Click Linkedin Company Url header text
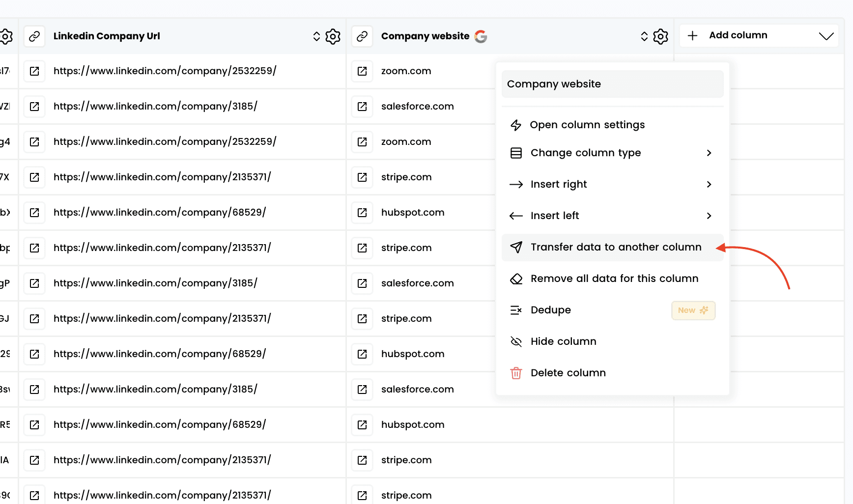Screen dimensions: 853x504 coord(107,36)
